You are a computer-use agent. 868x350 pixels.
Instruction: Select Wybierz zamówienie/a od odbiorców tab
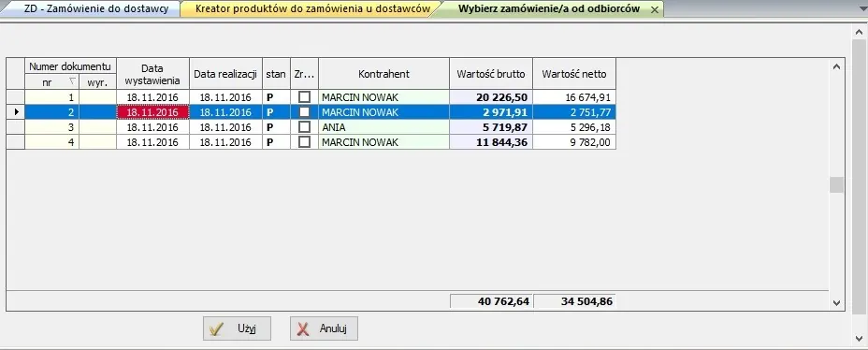(549, 8)
